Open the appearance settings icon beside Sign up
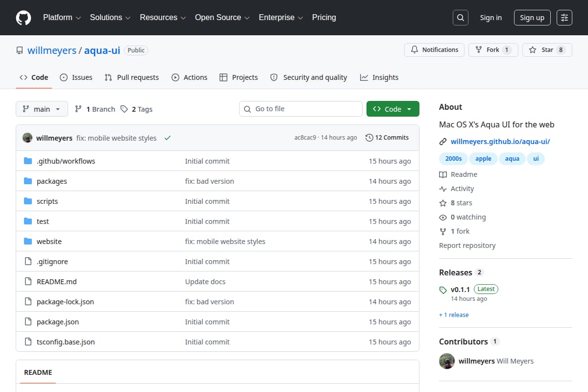588x392 pixels. [x=564, y=18]
